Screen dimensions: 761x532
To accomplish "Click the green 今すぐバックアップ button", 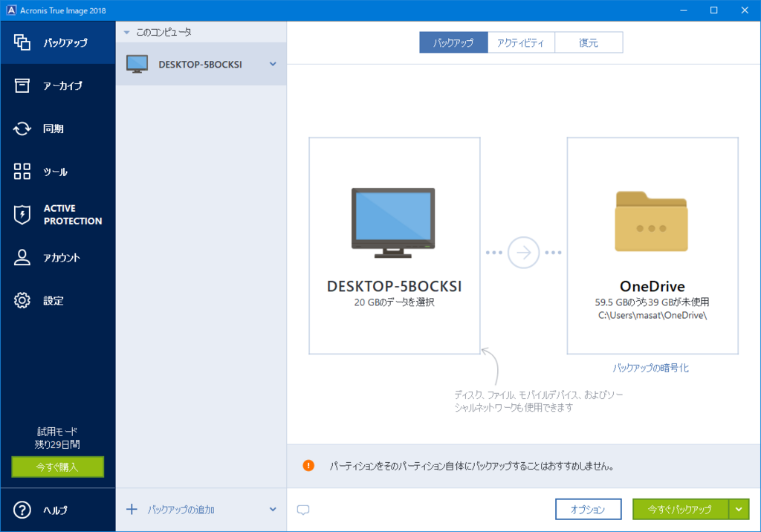I will pyautogui.click(x=680, y=509).
